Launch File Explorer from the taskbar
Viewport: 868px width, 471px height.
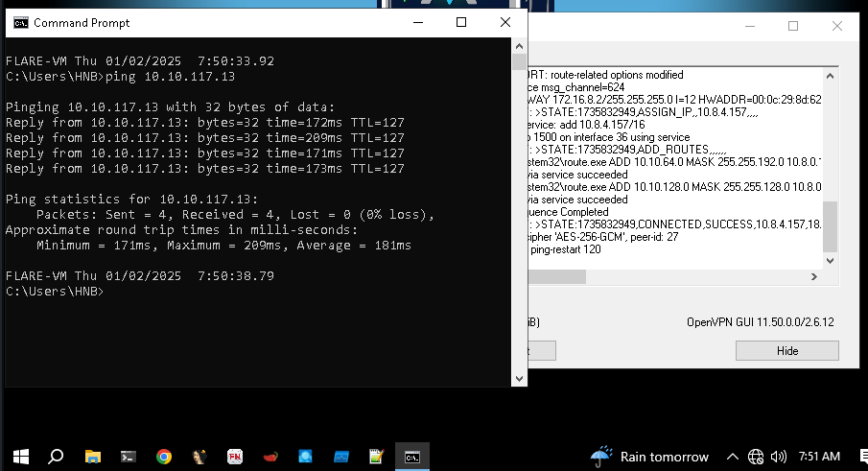[x=92, y=457]
